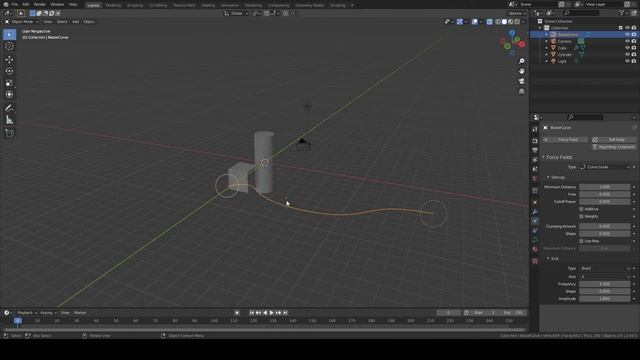This screenshot has width=640, height=360.
Task: Activate the Transform tool
Action: (x=9, y=95)
